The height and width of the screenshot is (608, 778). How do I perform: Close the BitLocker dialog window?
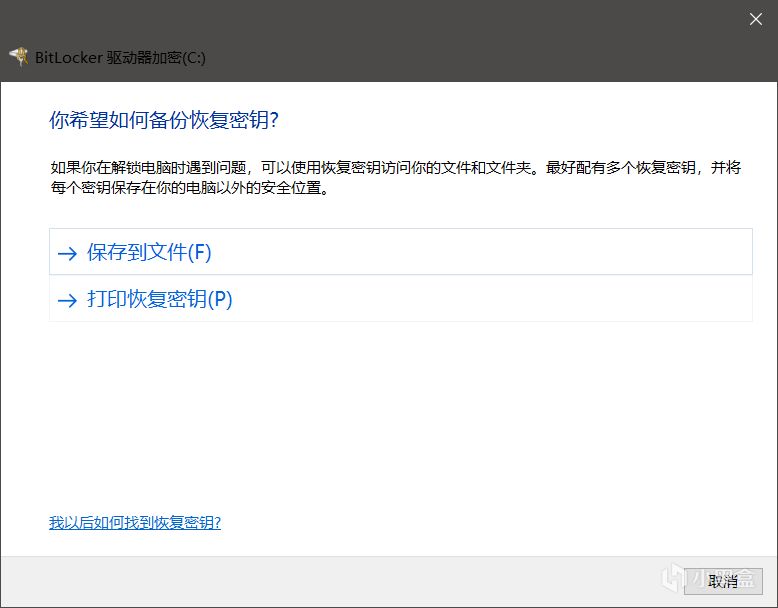pyautogui.click(x=756, y=19)
